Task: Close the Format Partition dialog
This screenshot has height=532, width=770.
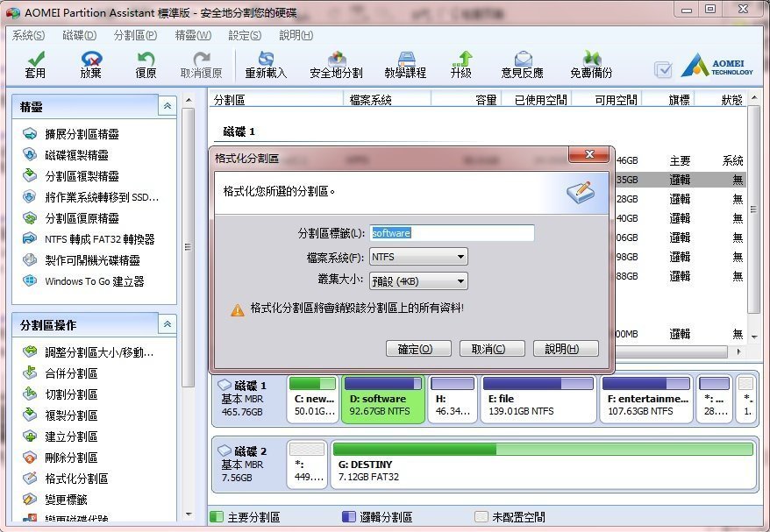Action: coord(589,154)
